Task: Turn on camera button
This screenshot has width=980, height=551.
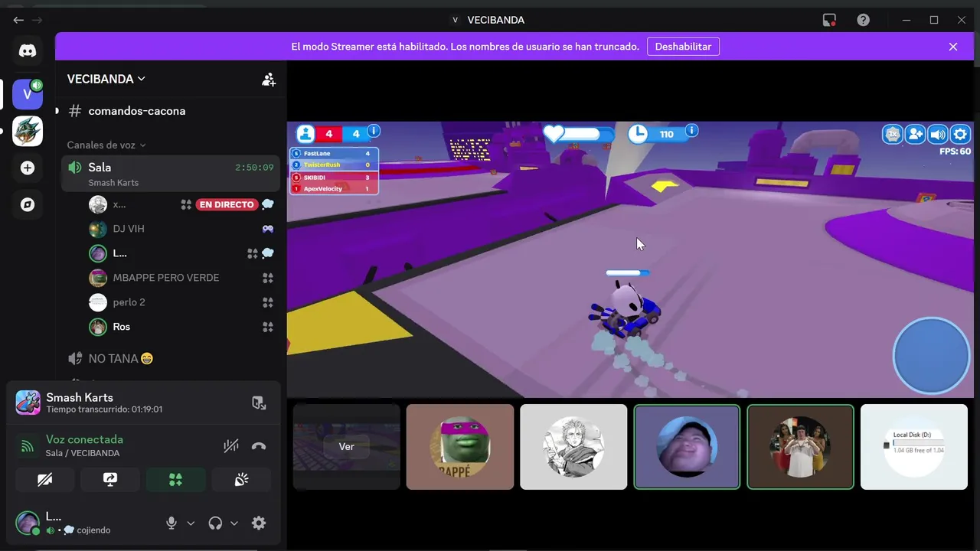Action: [x=45, y=480]
